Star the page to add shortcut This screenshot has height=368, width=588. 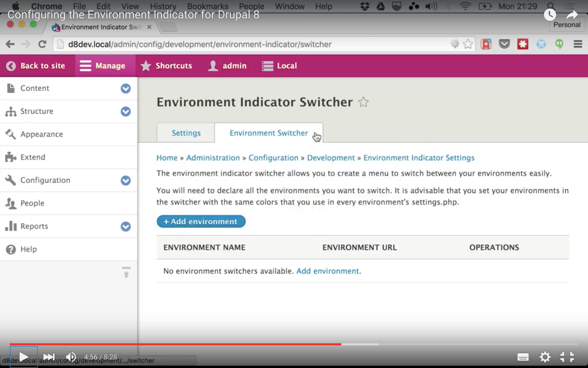point(363,102)
